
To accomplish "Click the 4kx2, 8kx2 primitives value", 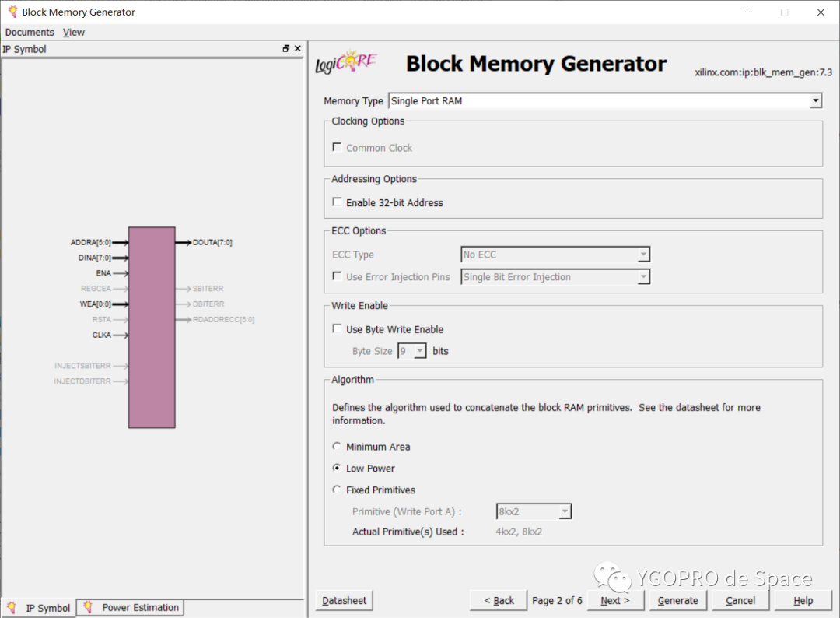I will point(519,532).
